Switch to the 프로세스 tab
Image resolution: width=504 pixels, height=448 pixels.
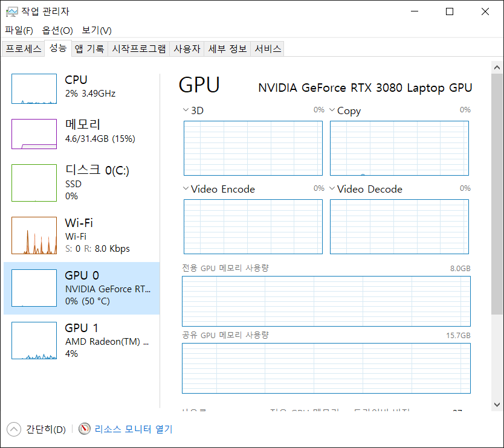(24, 49)
